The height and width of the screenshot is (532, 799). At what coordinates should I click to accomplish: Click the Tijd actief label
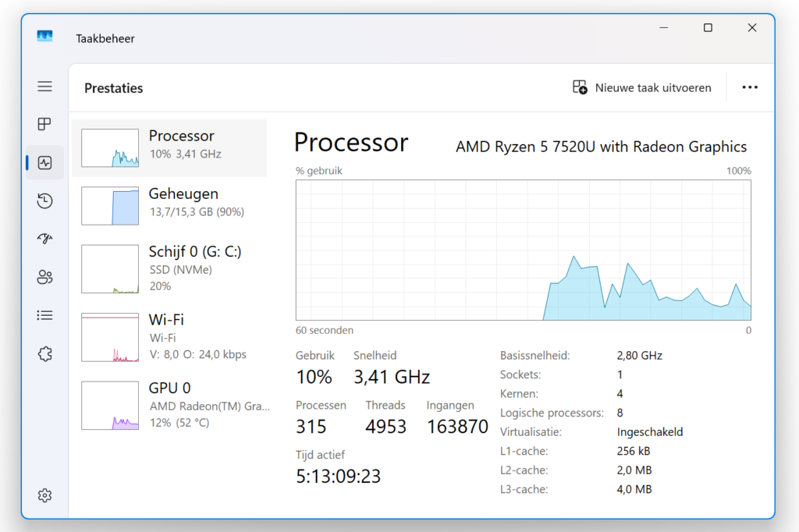[x=320, y=455]
